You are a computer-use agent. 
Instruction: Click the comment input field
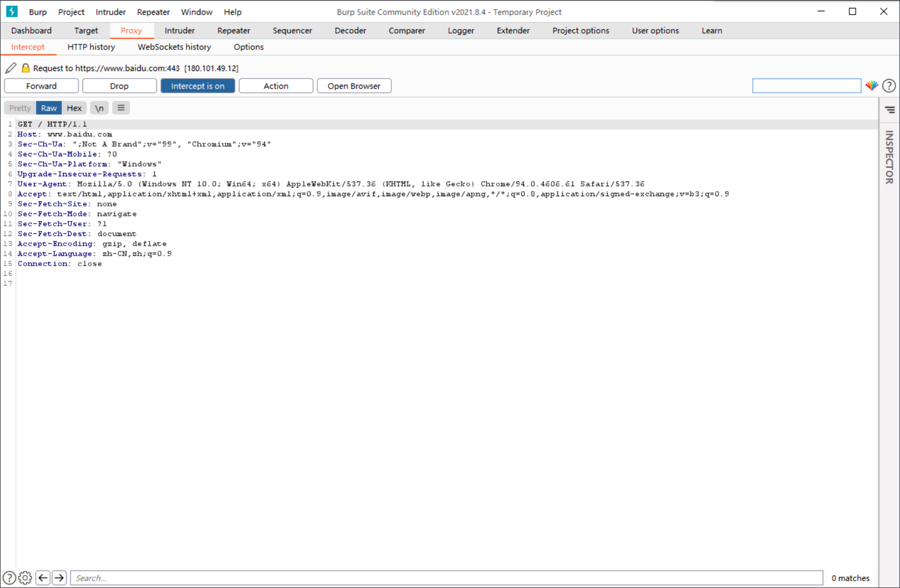click(x=807, y=86)
